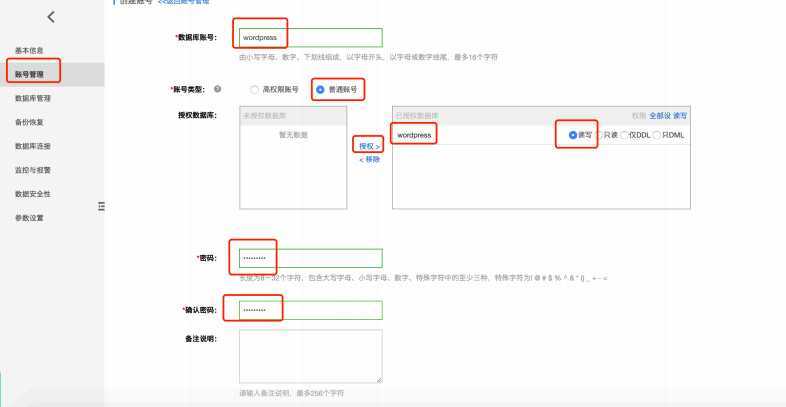The width and height of the screenshot is (786, 407).
Task: Focus the 确认密码 field
Action: tap(311, 310)
